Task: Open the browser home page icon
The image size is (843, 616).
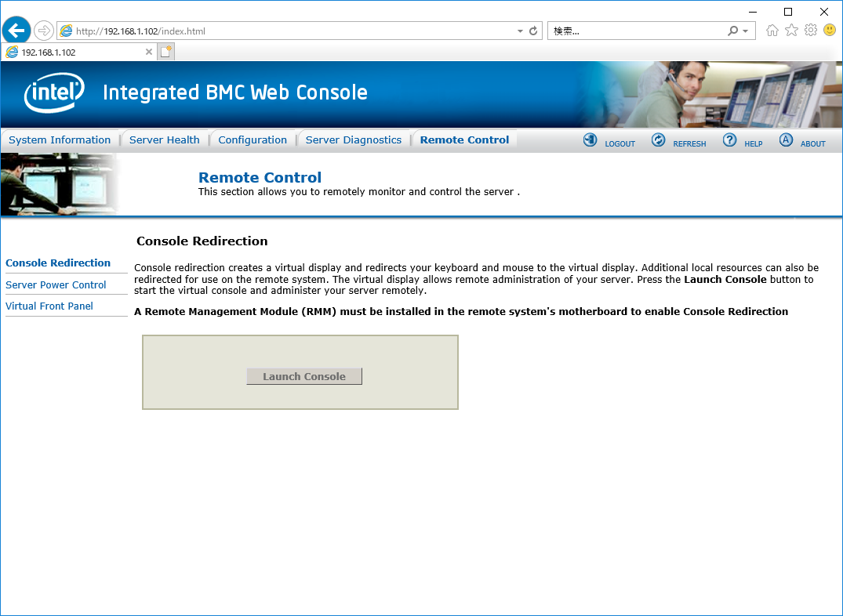Action: (772, 31)
